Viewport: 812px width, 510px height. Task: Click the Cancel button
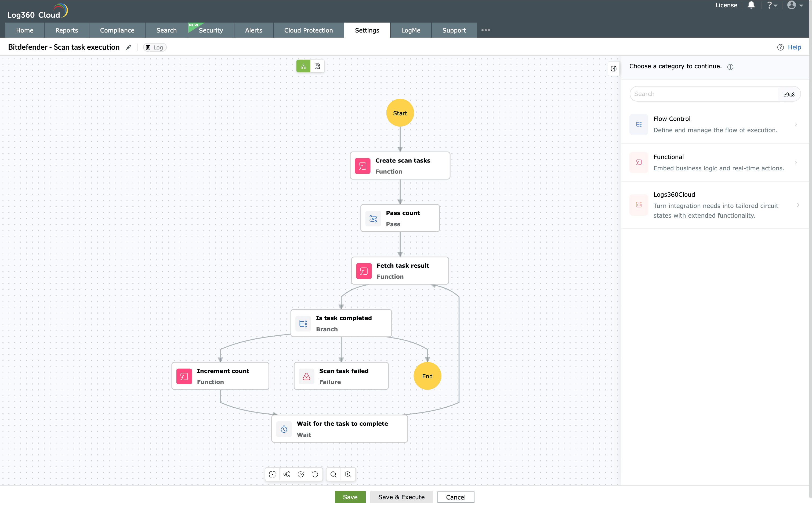456,497
